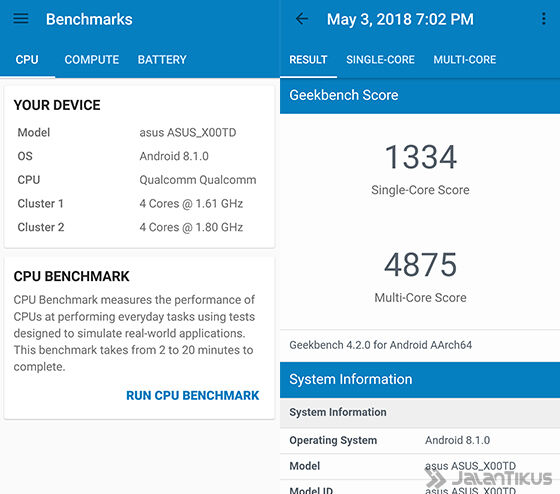Click the blue System Information header
Screen dimensions: 560x494
click(420, 380)
